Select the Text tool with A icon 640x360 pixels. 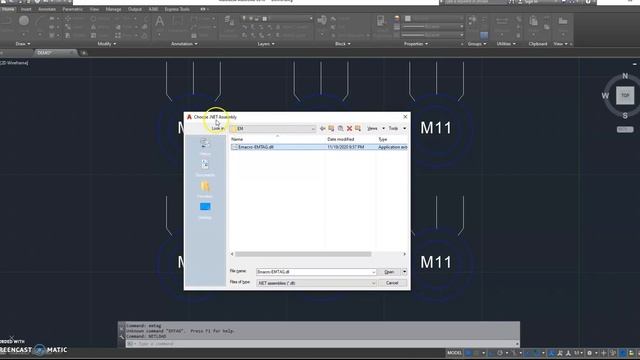coord(160,21)
